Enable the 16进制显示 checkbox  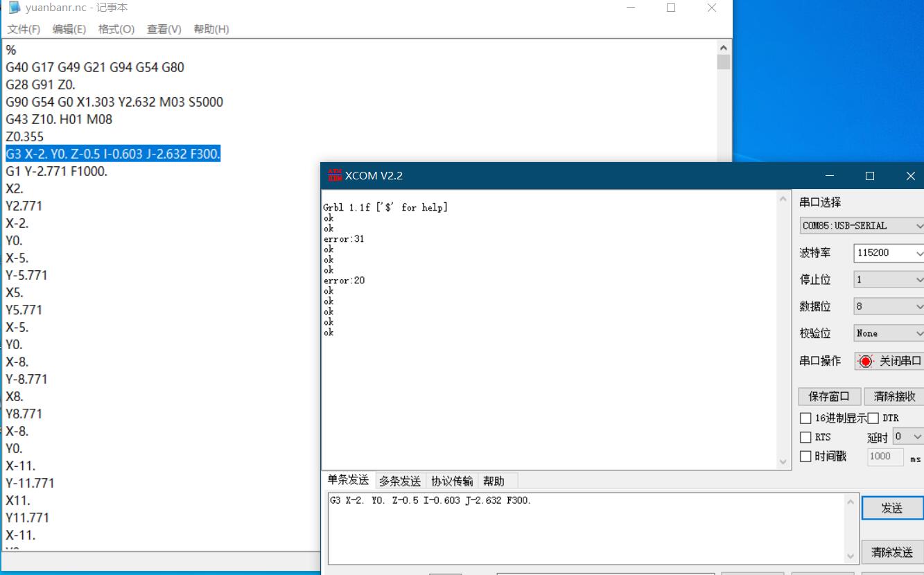click(x=805, y=418)
